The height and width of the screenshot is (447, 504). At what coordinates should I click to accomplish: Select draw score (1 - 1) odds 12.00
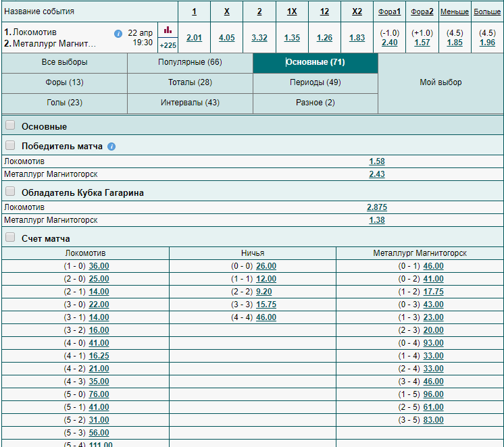tap(266, 279)
